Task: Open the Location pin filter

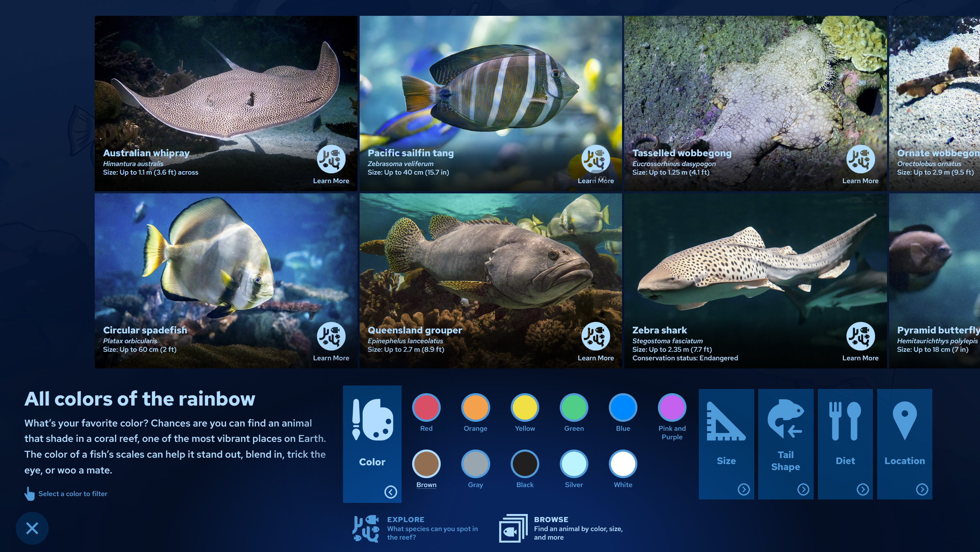Action: pos(904,420)
